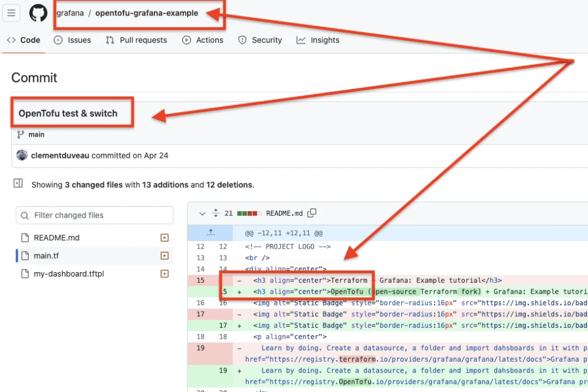This screenshot has height=392, width=588.
Task: Click the file icon next to main.tf
Action: pyautogui.click(x=25, y=255)
